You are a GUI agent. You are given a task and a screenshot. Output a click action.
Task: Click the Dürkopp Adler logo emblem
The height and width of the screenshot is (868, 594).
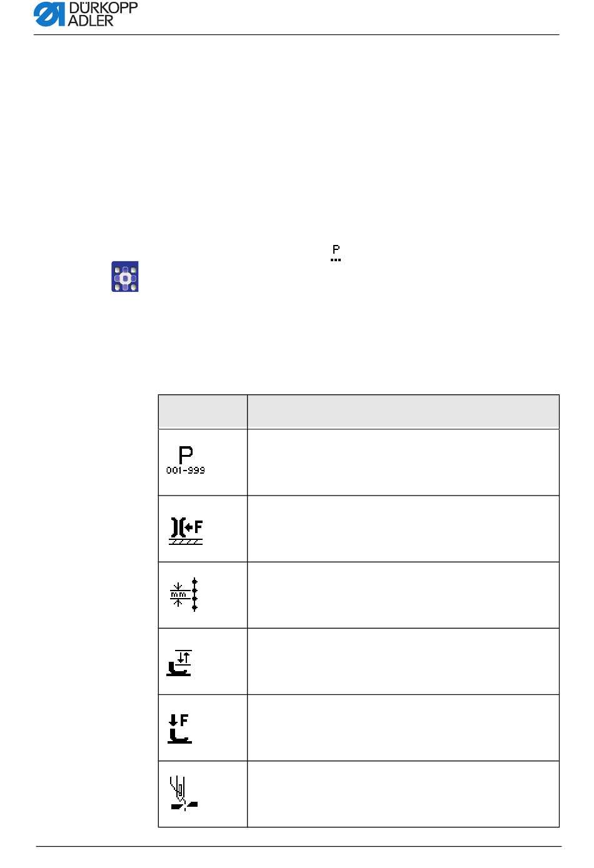(x=49, y=14)
